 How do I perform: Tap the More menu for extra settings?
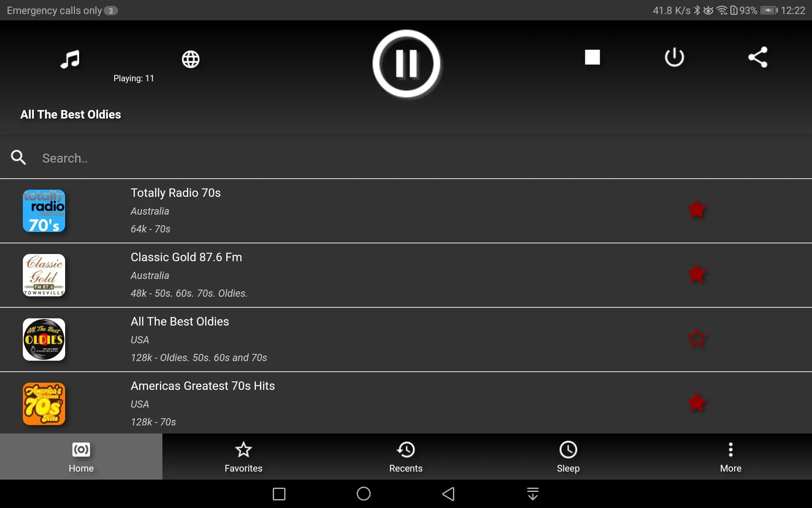pyautogui.click(x=731, y=456)
